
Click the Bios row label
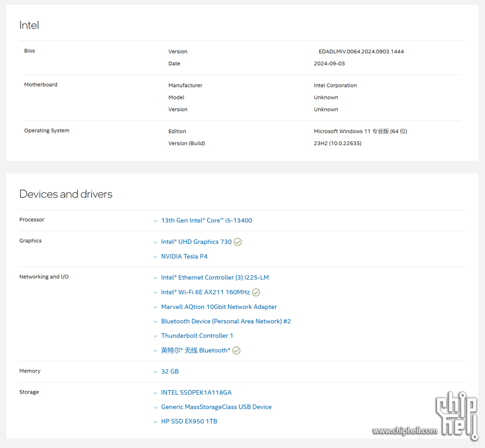29,50
